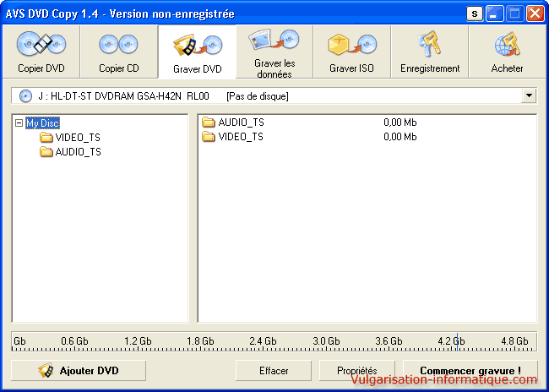Click the S button in the title bar
The width and height of the screenshot is (549, 392).
[475, 14]
